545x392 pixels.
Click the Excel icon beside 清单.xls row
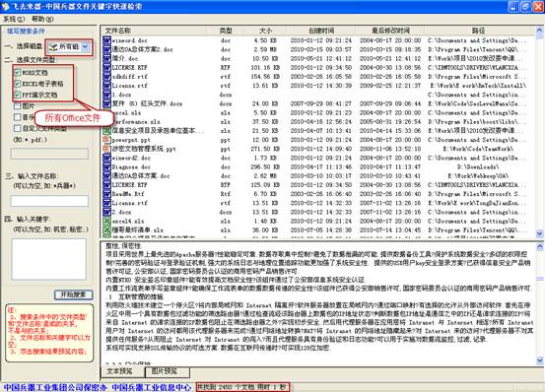106,230
